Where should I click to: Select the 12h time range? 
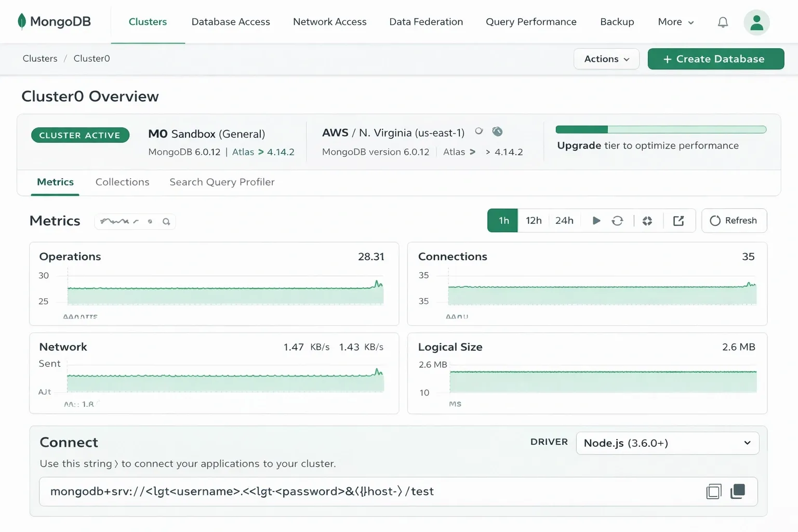(533, 220)
